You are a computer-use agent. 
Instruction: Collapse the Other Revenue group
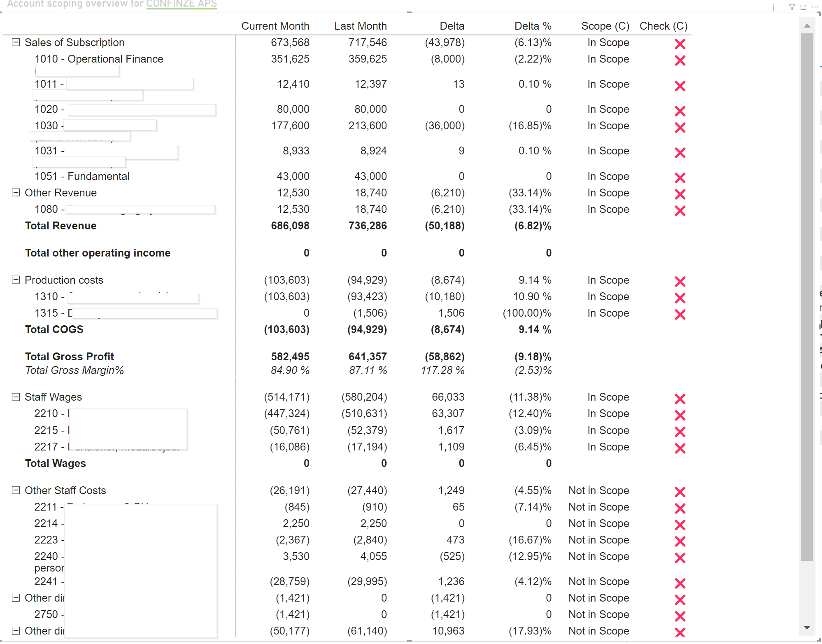click(x=16, y=192)
